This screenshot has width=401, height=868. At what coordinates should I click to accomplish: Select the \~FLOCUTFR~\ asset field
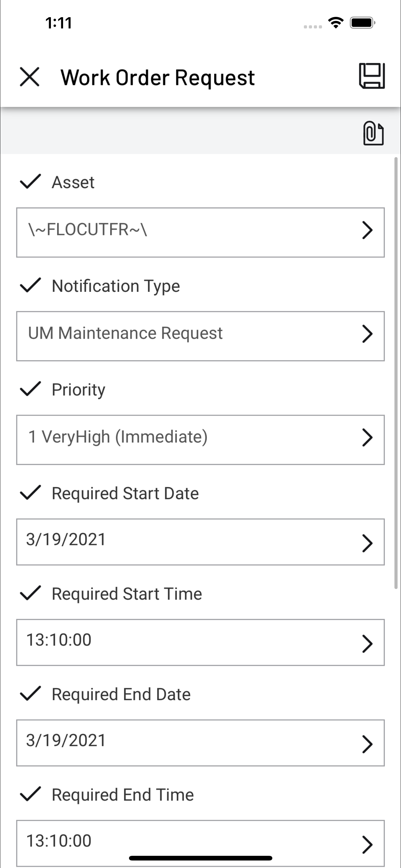pos(200,232)
